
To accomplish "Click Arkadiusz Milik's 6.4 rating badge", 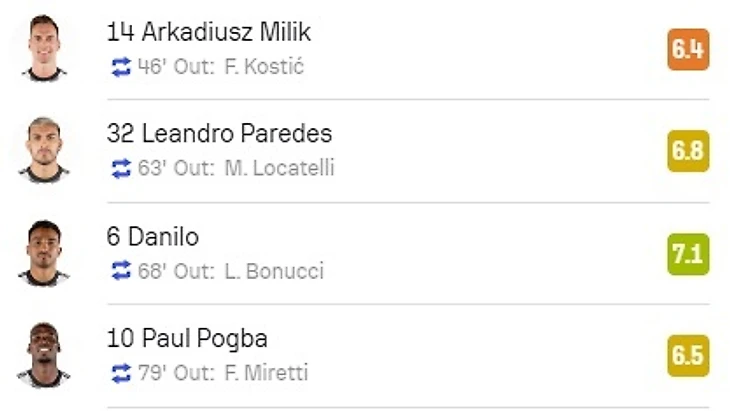I will 688,50.
